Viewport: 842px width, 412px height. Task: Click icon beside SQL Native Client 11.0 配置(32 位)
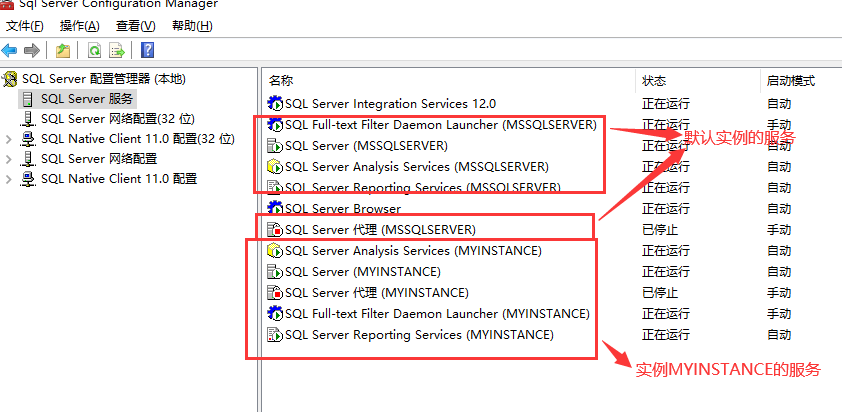28,139
